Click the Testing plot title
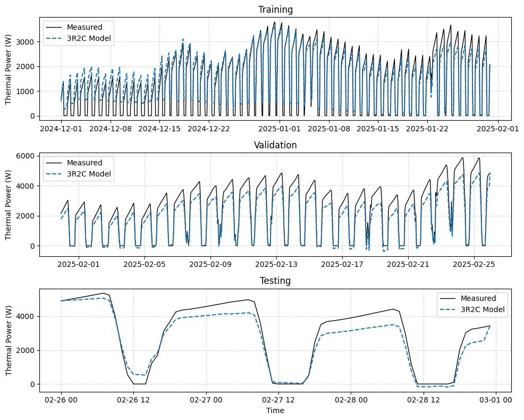 tap(275, 281)
